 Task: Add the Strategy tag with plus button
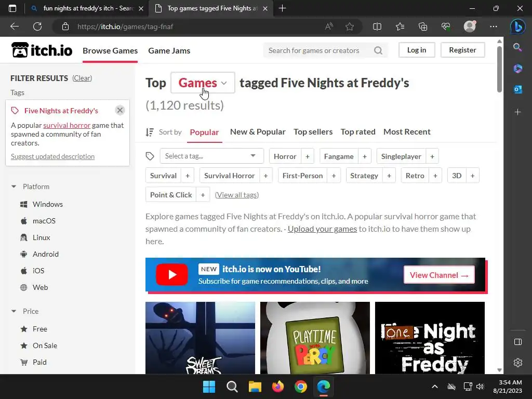[x=389, y=176]
